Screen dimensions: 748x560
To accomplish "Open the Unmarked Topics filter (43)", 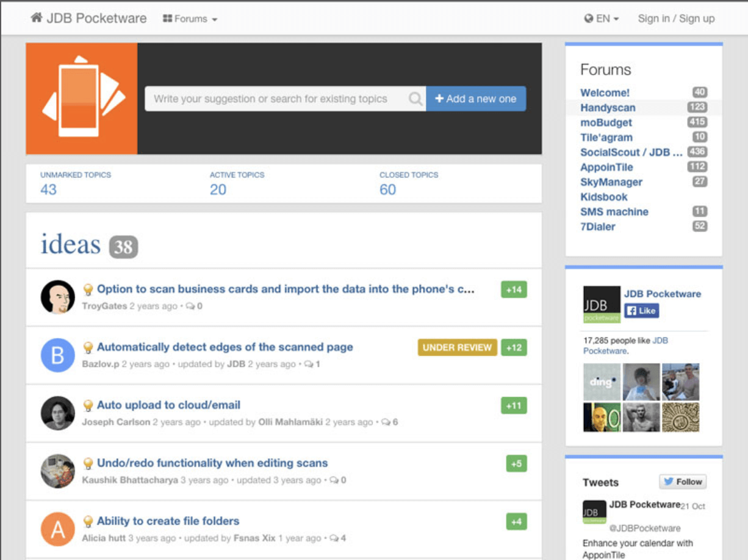I will coord(76,184).
